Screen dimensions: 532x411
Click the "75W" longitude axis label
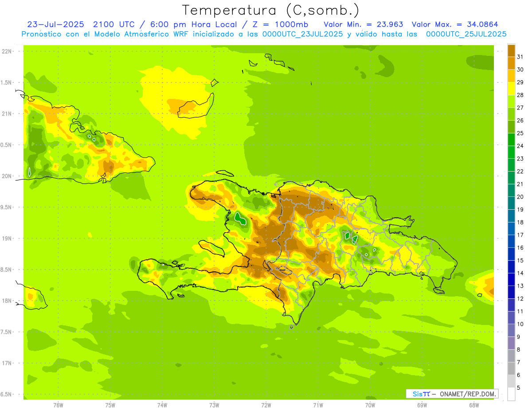point(110,405)
